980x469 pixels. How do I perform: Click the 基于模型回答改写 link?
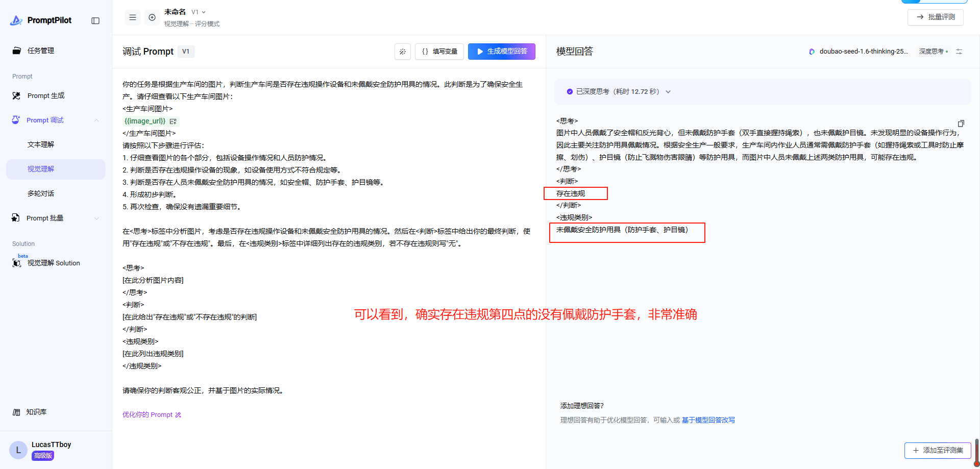pos(708,421)
